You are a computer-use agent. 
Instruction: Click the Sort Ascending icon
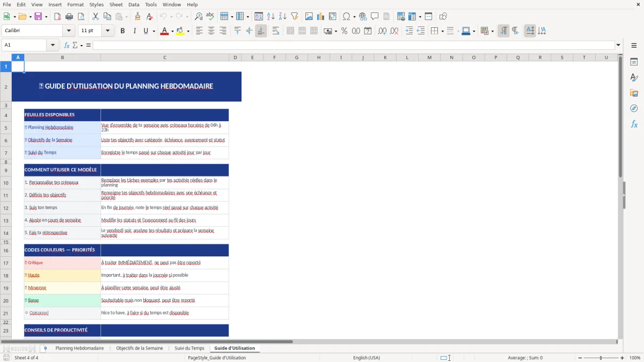click(271, 16)
